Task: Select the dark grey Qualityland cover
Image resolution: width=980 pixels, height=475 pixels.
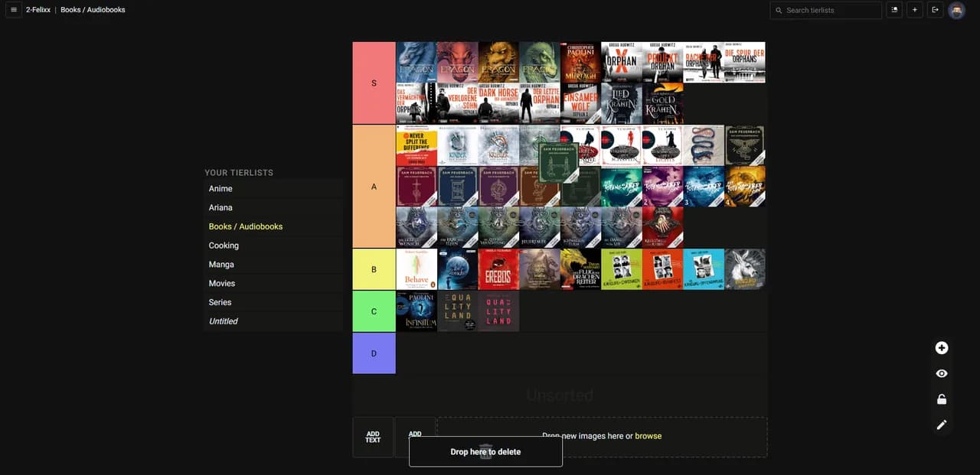Action: [x=458, y=311]
